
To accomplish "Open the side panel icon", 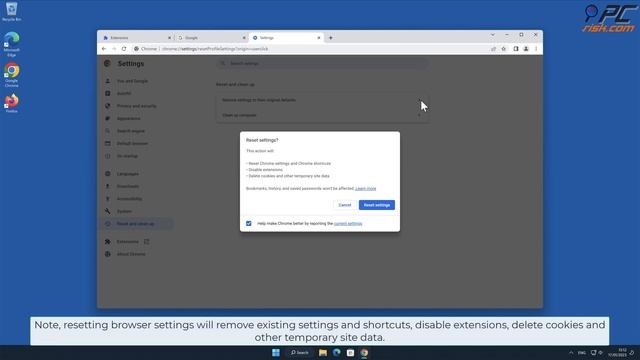I will (x=516, y=49).
